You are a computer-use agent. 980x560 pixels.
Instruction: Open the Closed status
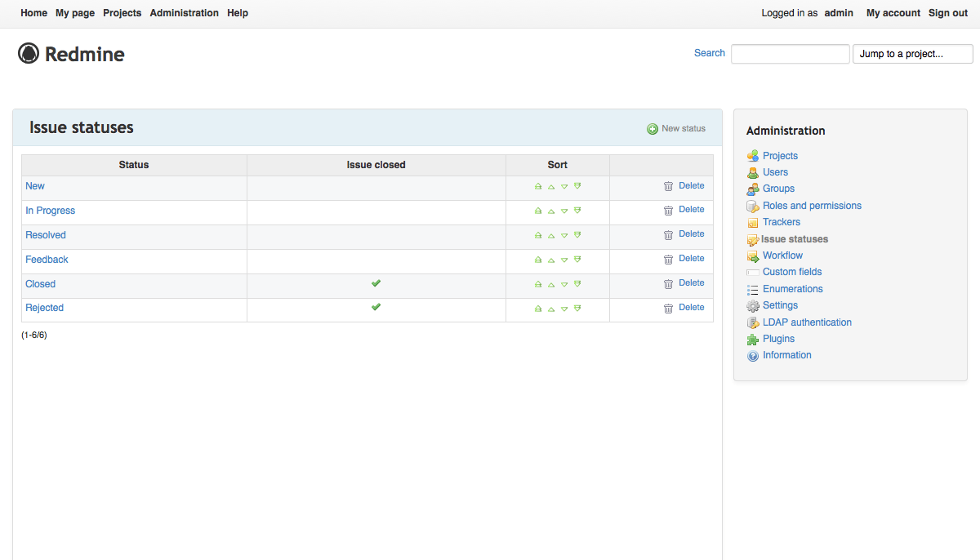point(40,284)
